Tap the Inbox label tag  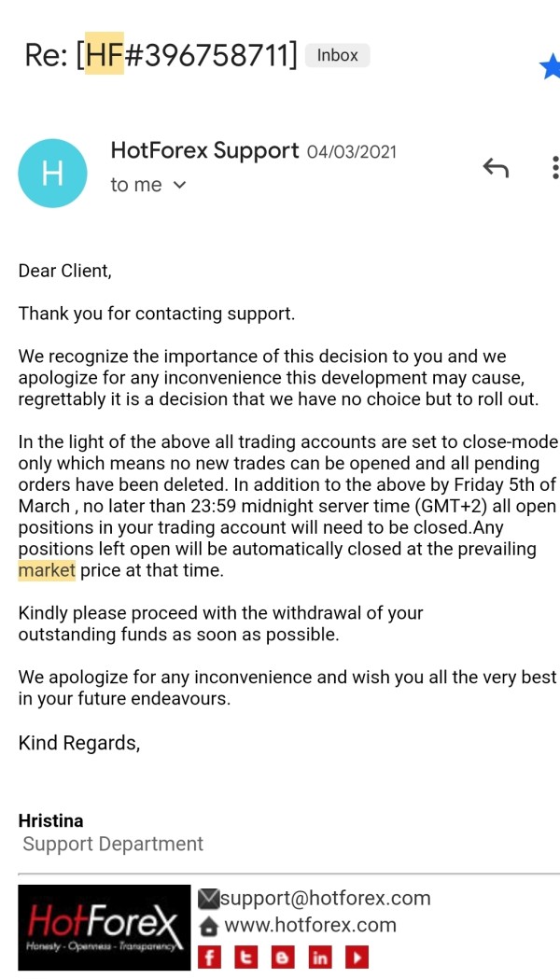click(337, 55)
